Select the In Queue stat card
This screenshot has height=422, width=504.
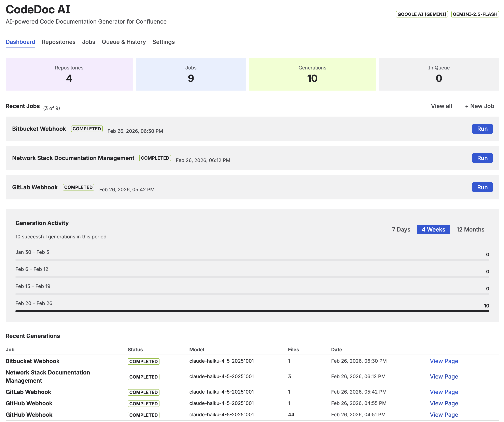click(438, 74)
